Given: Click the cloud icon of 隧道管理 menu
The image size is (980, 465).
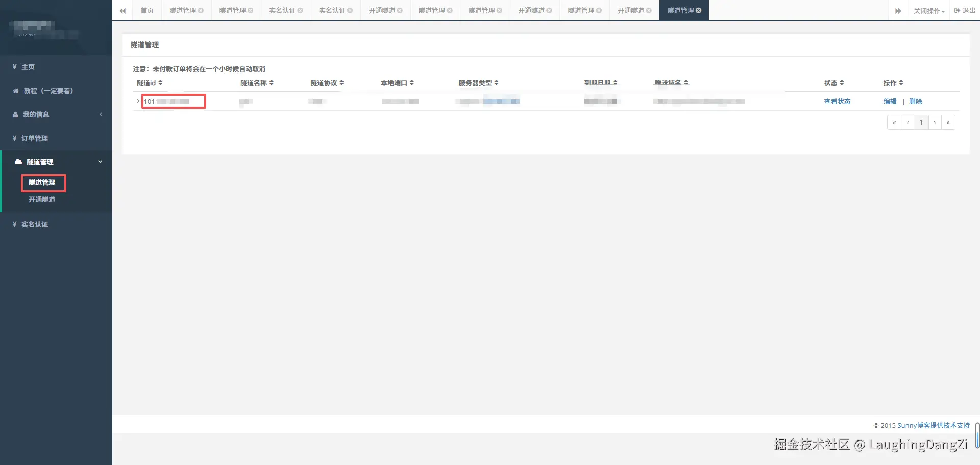Looking at the screenshot, I should coord(18,162).
